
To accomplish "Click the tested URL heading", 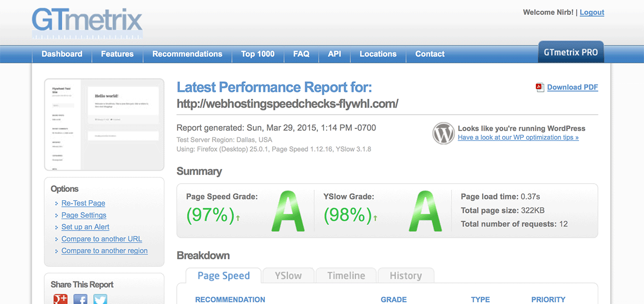I will [x=287, y=104].
